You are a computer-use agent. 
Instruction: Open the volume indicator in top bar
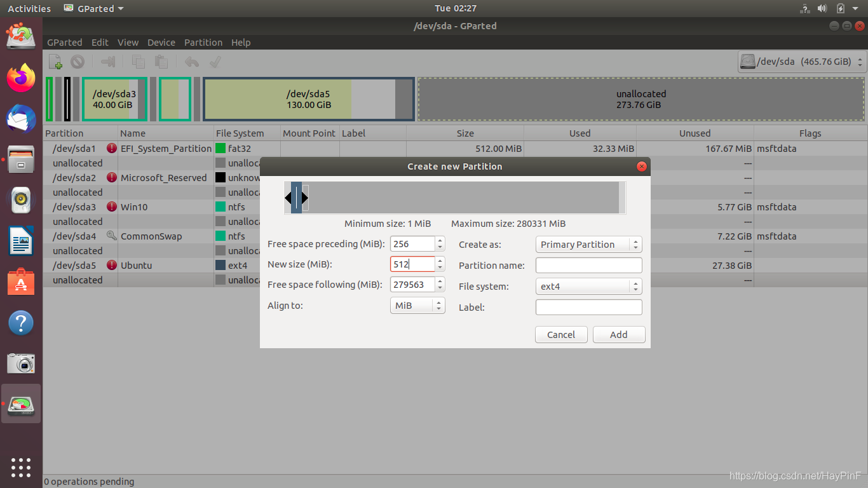[x=822, y=8]
